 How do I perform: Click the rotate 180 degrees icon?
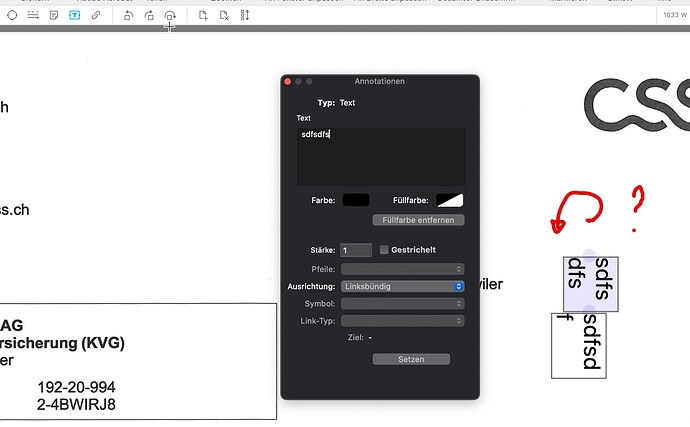(x=170, y=16)
